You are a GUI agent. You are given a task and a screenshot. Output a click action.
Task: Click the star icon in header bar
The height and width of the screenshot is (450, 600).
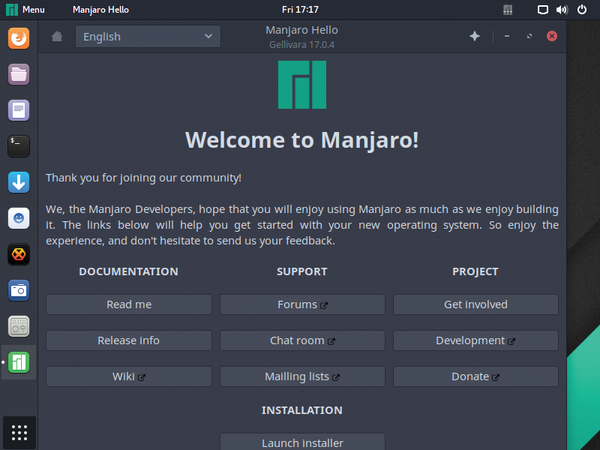(474, 36)
